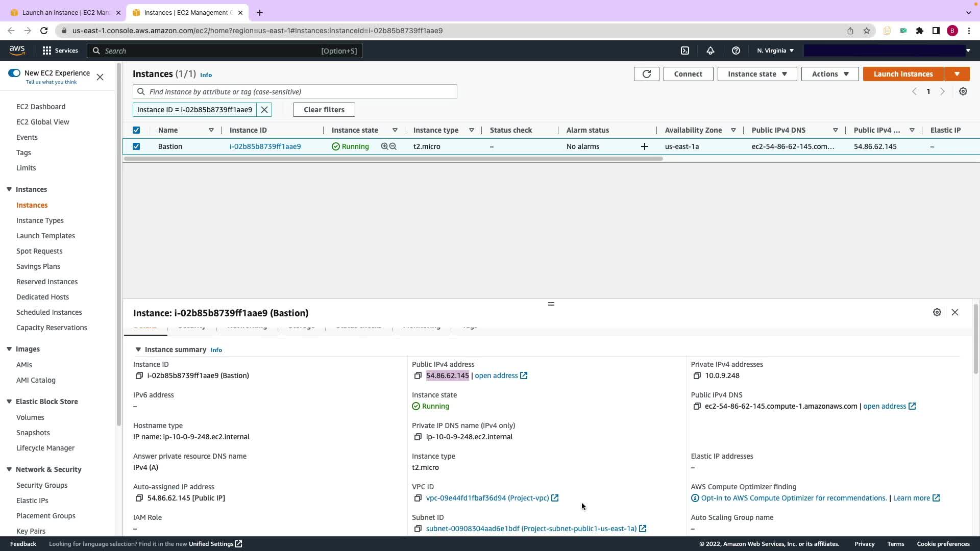Viewport: 980px width, 551px height.
Task: Click the Connect button
Action: point(688,74)
